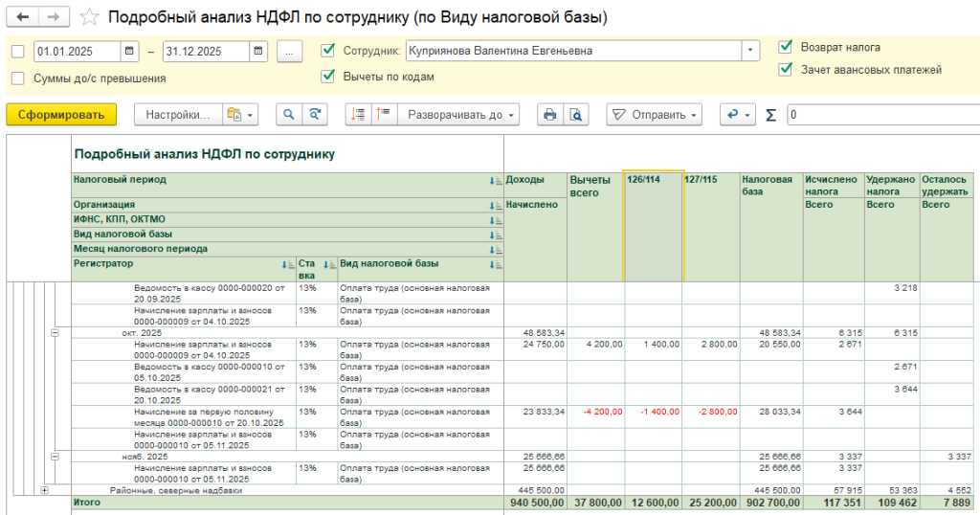Toggle Зачет авансовых платежей checkbox
Screen dimensions: 980x515
point(786,69)
